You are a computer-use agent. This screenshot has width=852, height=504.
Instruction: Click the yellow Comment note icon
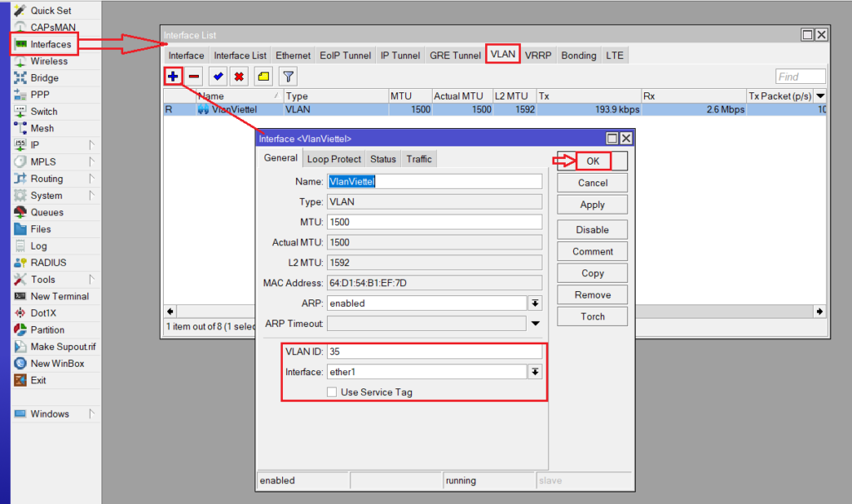pyautogui.click(x=263, y=77)
